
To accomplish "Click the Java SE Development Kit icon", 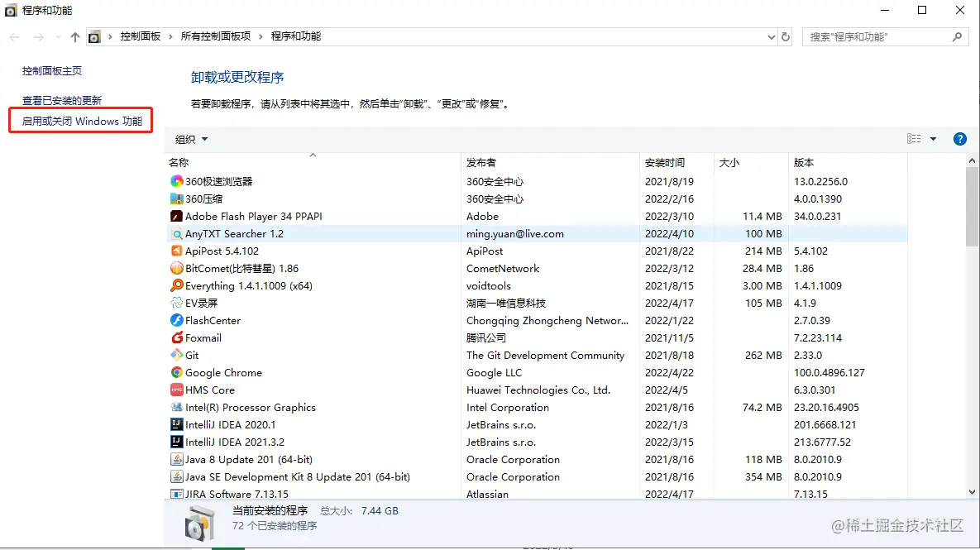I will tap(177, 477).
